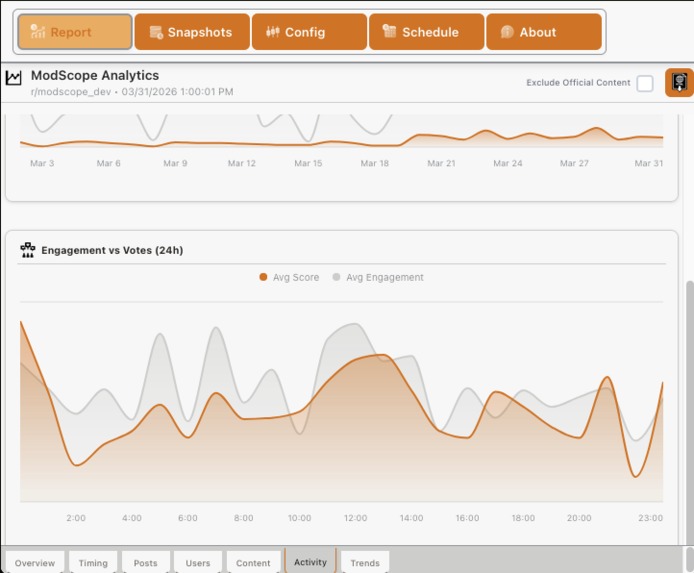The width and height of the screenshot is (694, 573).
Task: Click the Config sliders icon
Action: coord(273,32)
